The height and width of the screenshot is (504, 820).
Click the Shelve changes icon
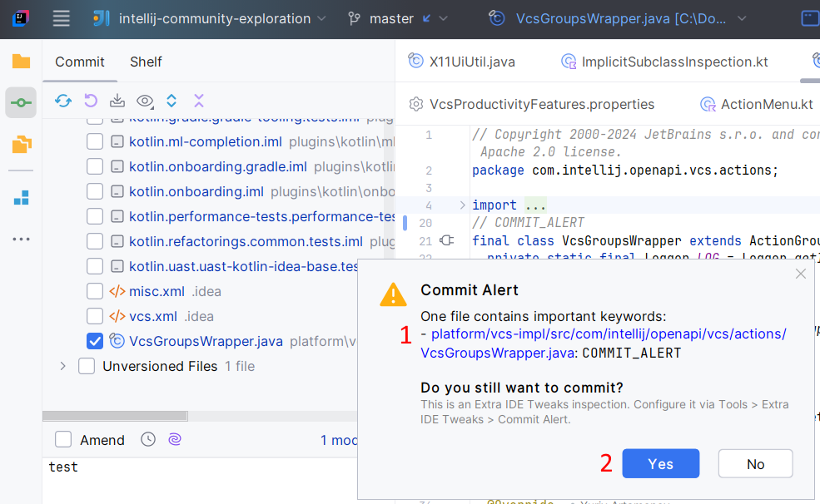click(117, 101)
